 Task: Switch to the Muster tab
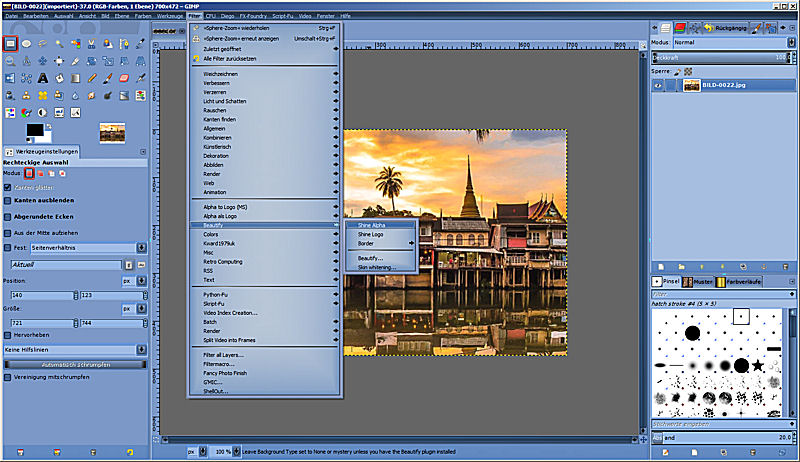click(698, 281)
